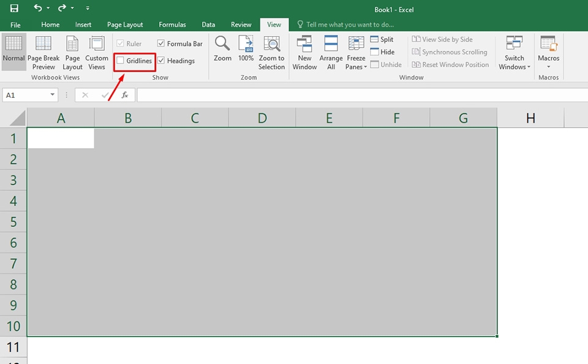Open the Insert tab
Image resolution: width=588 pixels, height=364 pixels.
pos(83,24)
